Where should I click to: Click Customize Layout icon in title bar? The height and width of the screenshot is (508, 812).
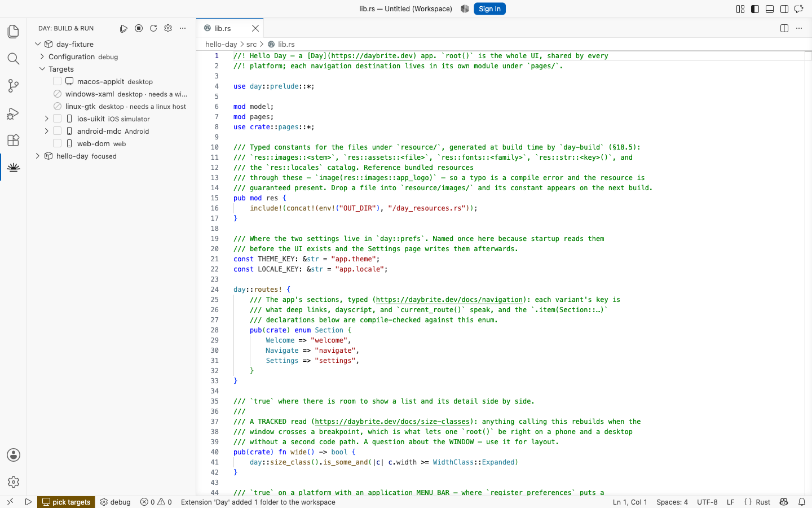tap(740, 9)
